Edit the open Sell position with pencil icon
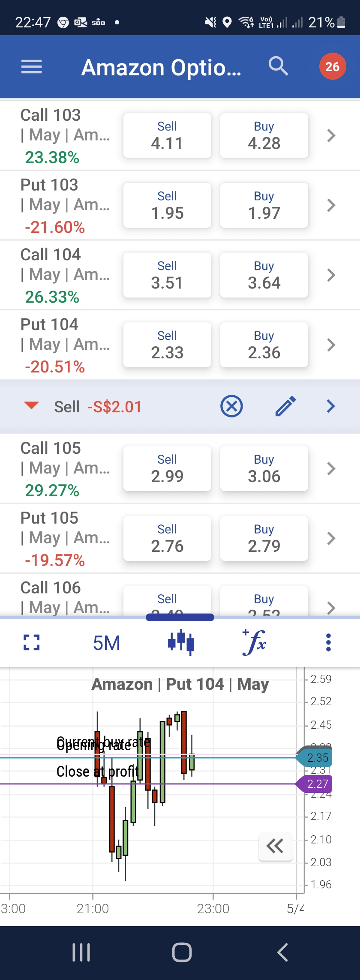Screen dimensions: 360x980 285,406
